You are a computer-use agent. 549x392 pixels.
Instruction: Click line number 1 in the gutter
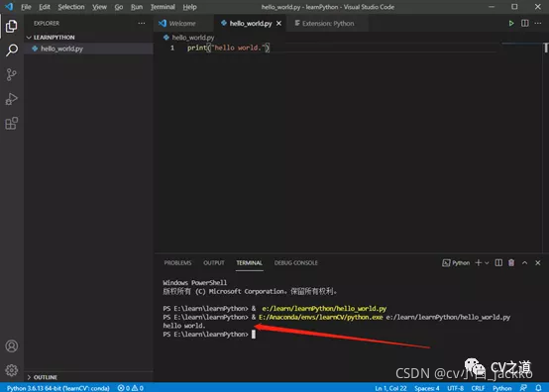[172, 48]
